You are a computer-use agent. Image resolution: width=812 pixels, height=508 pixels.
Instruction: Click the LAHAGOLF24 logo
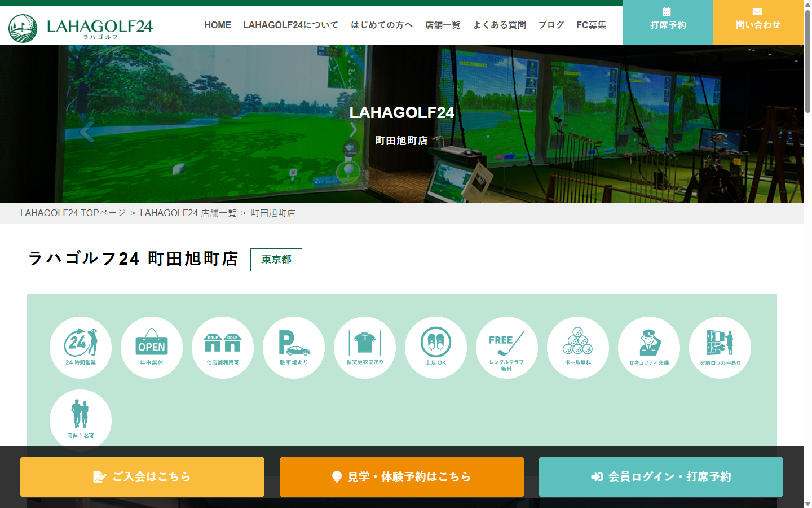tap(81, 28)
